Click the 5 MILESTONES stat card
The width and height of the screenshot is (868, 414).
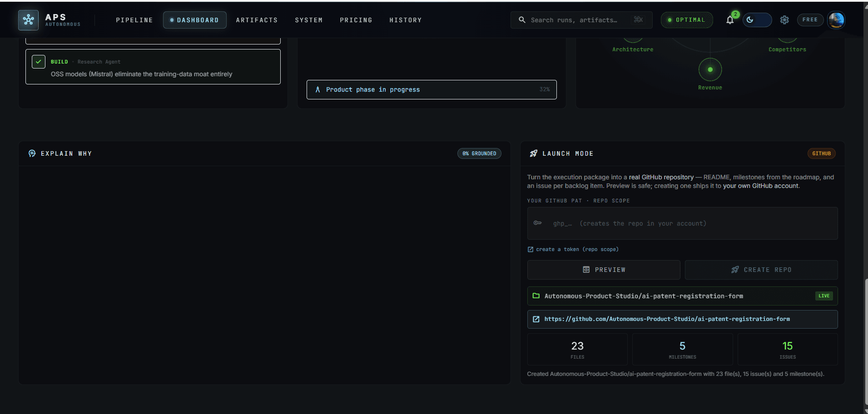click(x=682, y=350)
